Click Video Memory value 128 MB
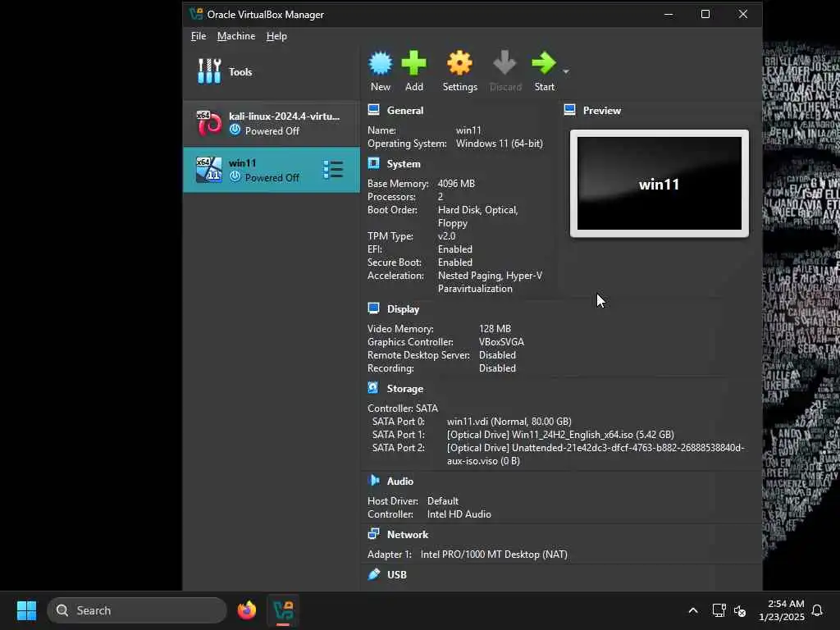 coord(495,328)
